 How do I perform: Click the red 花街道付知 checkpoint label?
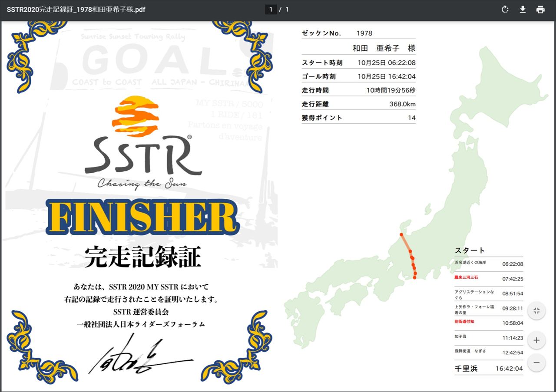coord(464,322)
